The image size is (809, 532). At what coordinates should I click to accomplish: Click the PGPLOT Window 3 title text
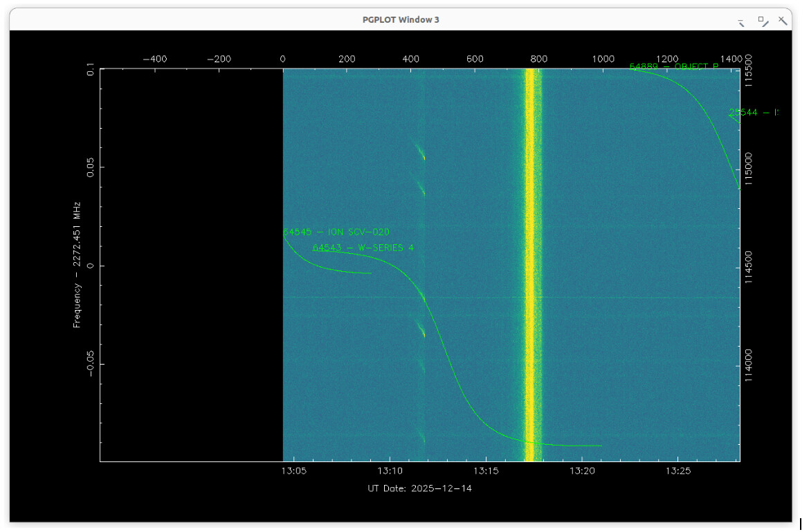tap(401, 20)
